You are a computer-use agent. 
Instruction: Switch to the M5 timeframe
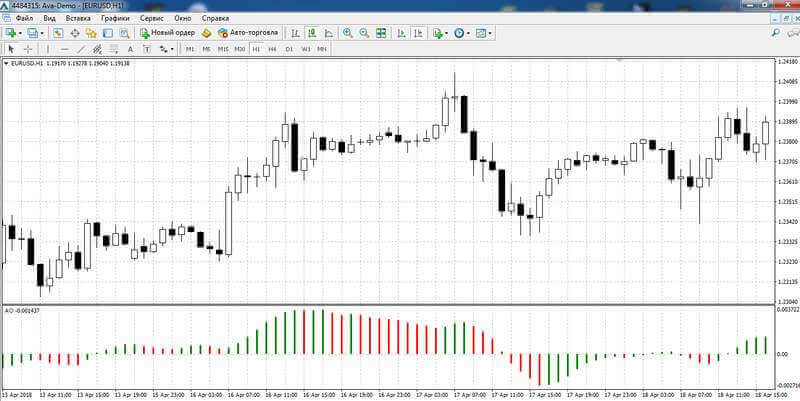tap(206, 49)
